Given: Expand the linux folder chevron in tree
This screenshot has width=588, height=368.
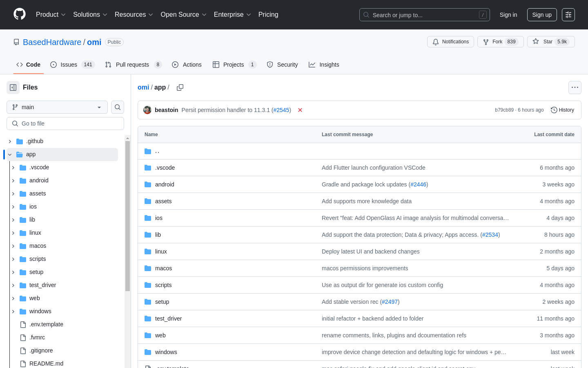Looking at the screenshot, I should (x=13, y=233).
